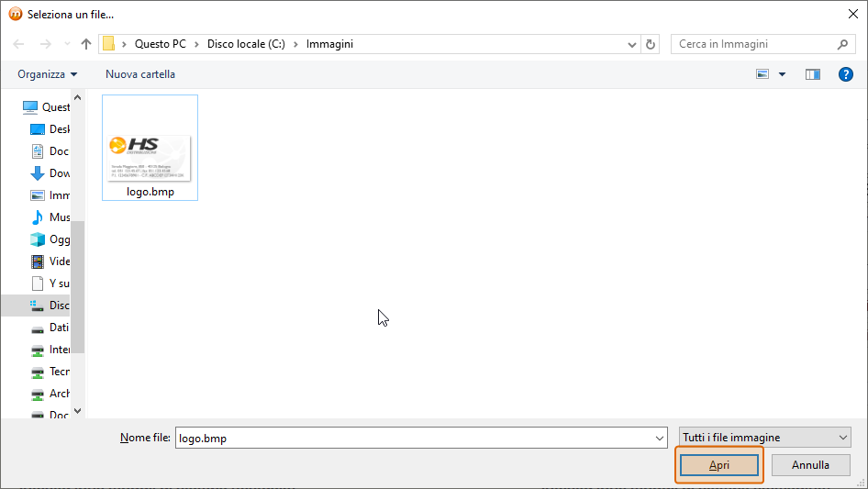The image size is (868, 489).
Task: Select the Inter network drive
Action: (x=50, y=350)
